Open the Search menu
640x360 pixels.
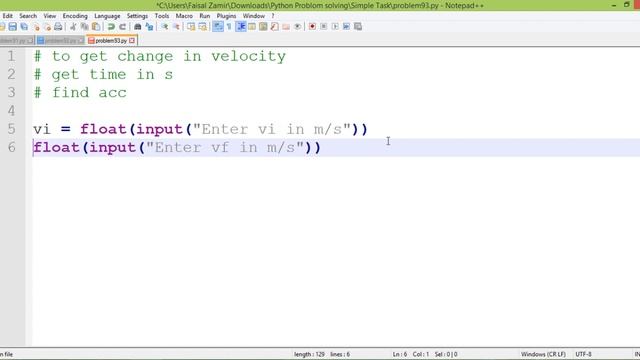pos(28,16)
